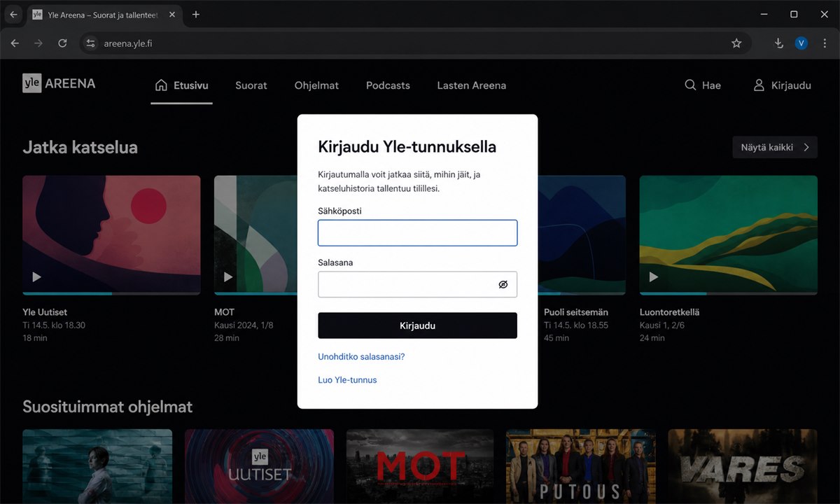Close the Yle Areena browser tab
This screenshot has width=840, height=504.
pyautogui.click(x=173, y=14)
